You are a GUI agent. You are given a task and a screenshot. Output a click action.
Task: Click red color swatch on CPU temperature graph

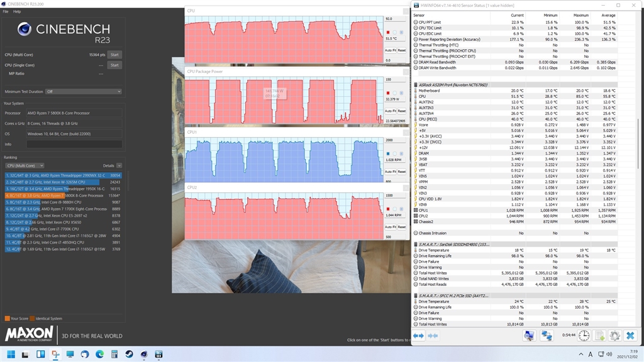tap(387, 33)
